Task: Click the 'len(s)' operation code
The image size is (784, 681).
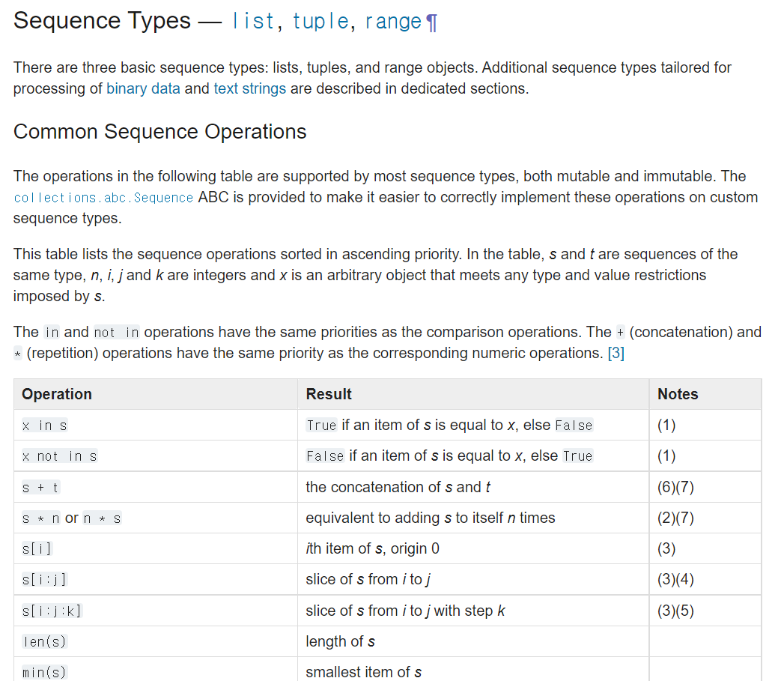Action: [44, 642]
